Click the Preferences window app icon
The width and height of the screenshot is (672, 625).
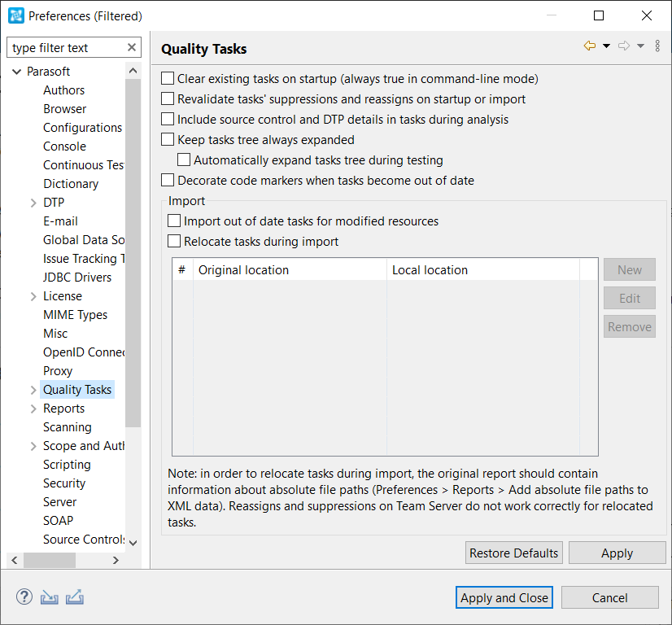tap(16, 15)
